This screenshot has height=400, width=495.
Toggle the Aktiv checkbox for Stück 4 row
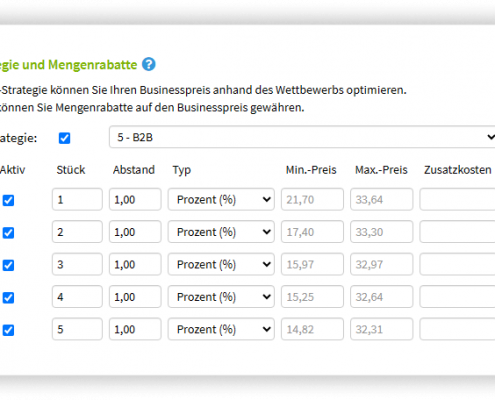click(x=8, y=298)
